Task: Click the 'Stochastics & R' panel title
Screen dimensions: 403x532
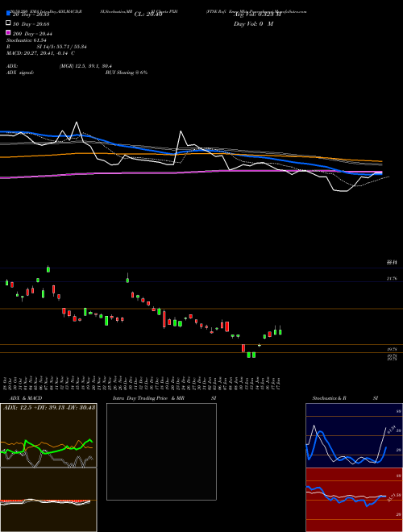Action: (329, 398)
